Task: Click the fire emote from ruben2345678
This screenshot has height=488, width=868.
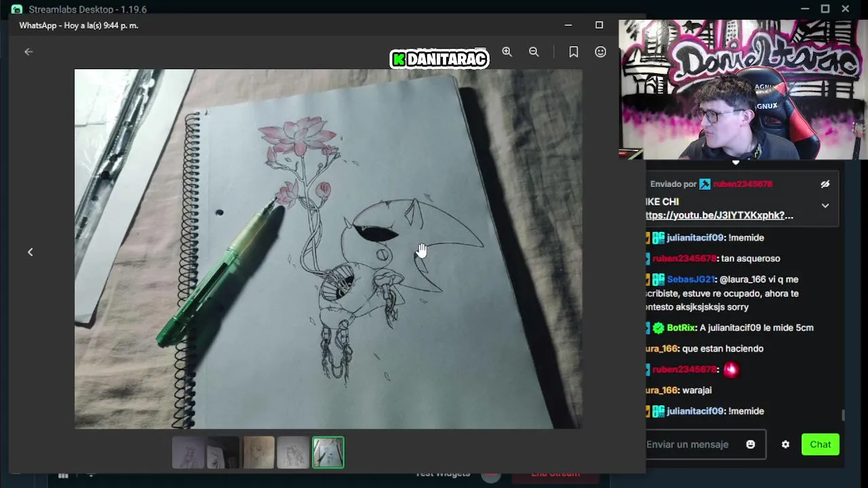Action: (x=730, y=369)
